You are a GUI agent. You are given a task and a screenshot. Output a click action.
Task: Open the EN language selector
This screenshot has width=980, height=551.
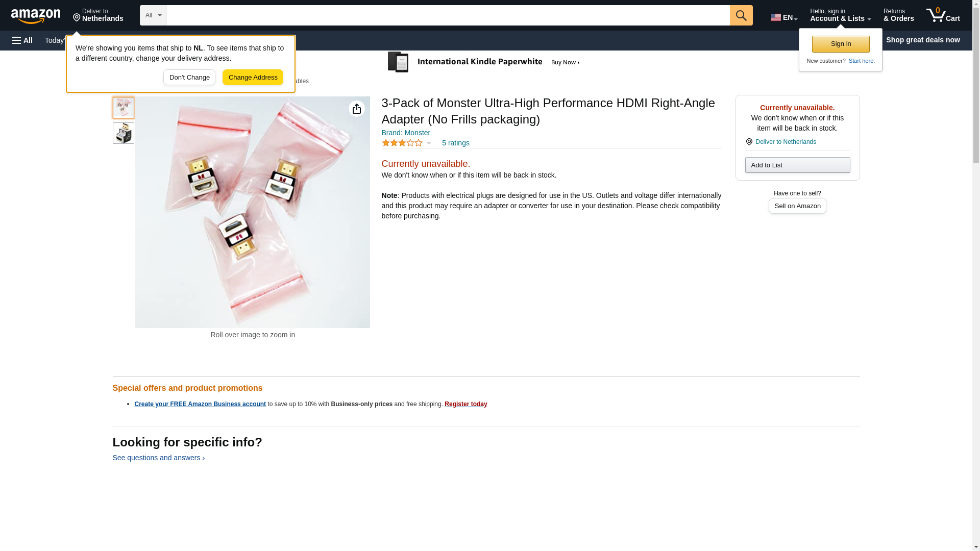pos(783,17)
